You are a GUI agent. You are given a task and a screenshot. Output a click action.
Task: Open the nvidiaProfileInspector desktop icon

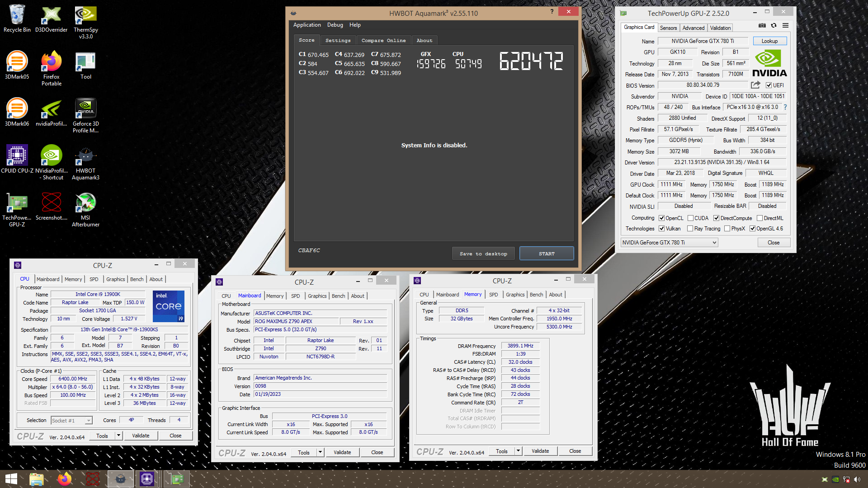tap(51, 113)
